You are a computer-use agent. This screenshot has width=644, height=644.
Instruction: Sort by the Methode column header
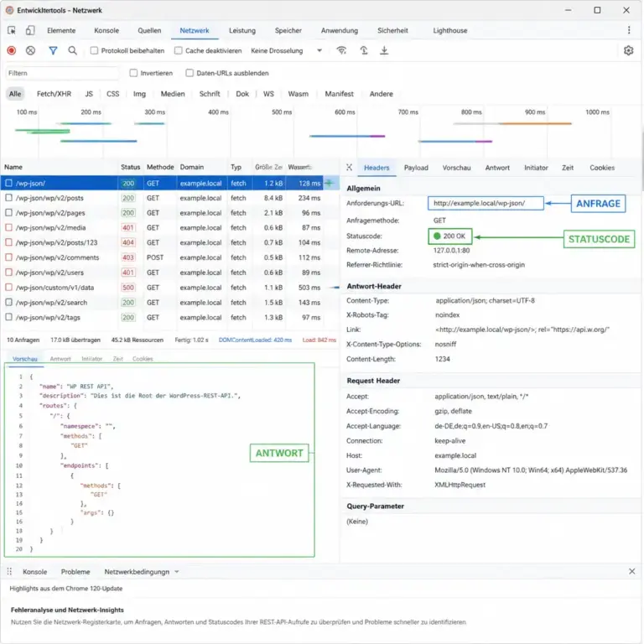160,167
